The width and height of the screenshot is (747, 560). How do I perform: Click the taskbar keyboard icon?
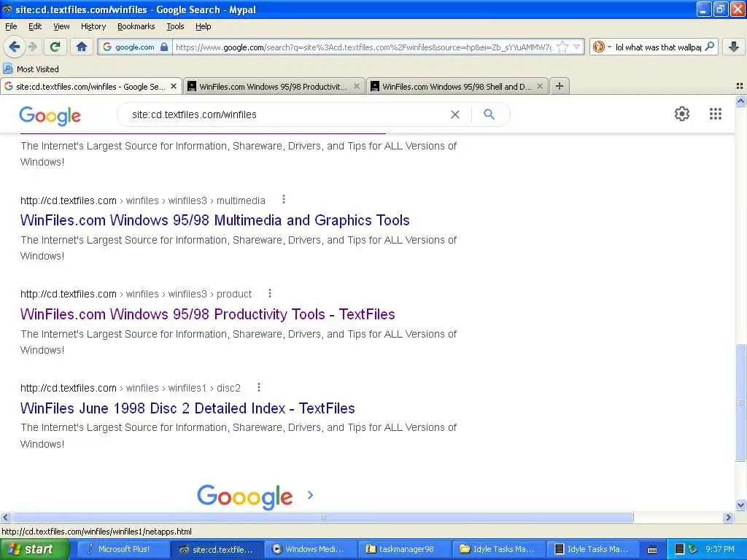651,550
